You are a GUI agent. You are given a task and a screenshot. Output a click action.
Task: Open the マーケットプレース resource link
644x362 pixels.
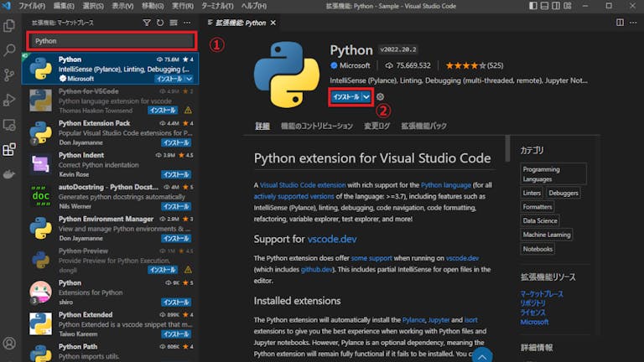[x=542, y=294]
